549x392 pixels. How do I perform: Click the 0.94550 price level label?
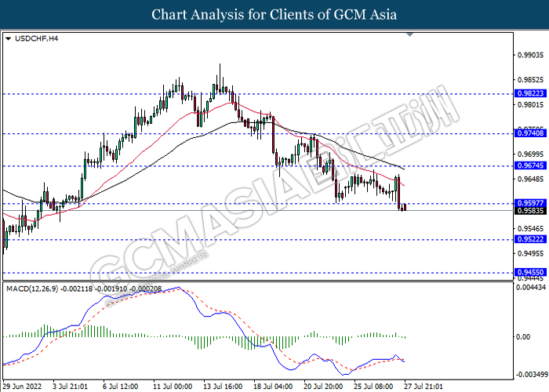pyautogui.click(x=531, y=272)
